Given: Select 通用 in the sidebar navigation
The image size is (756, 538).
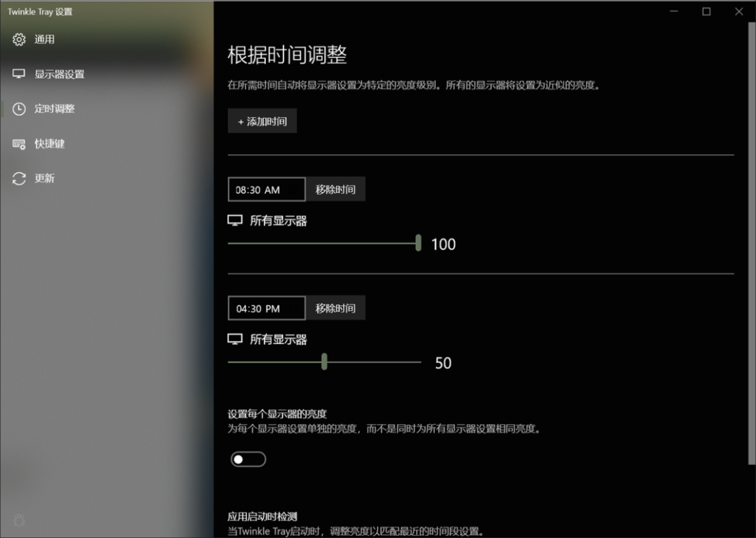Looking at the screenshot, I should click(x=43, y=39).
